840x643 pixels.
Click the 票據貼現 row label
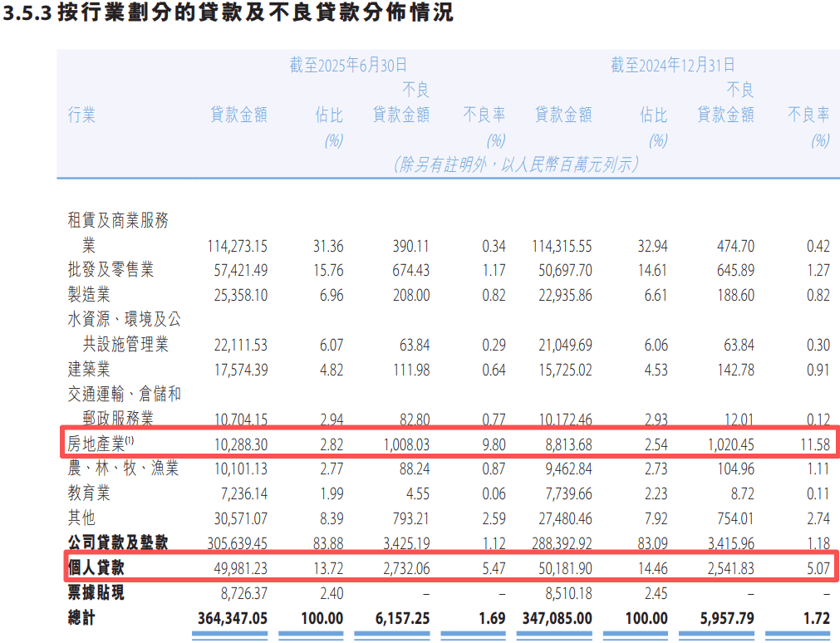coord(96,593)
